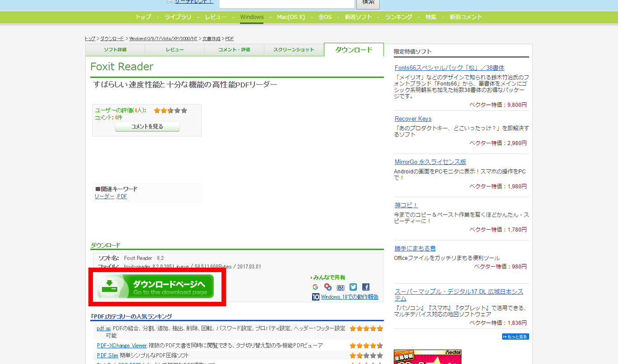The height and width of the screenshot is (364, 618).
Task: Click the もっと見る button
Action: pos(515,337)
